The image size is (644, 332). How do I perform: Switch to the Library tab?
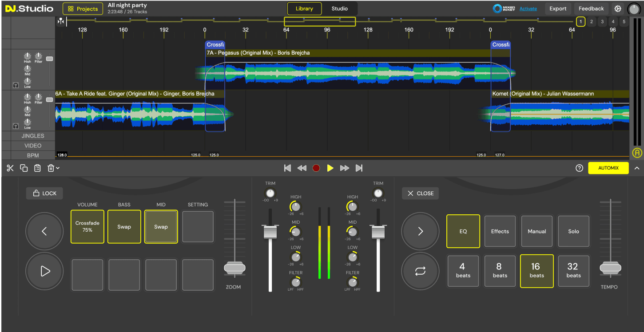coord(304,8)
